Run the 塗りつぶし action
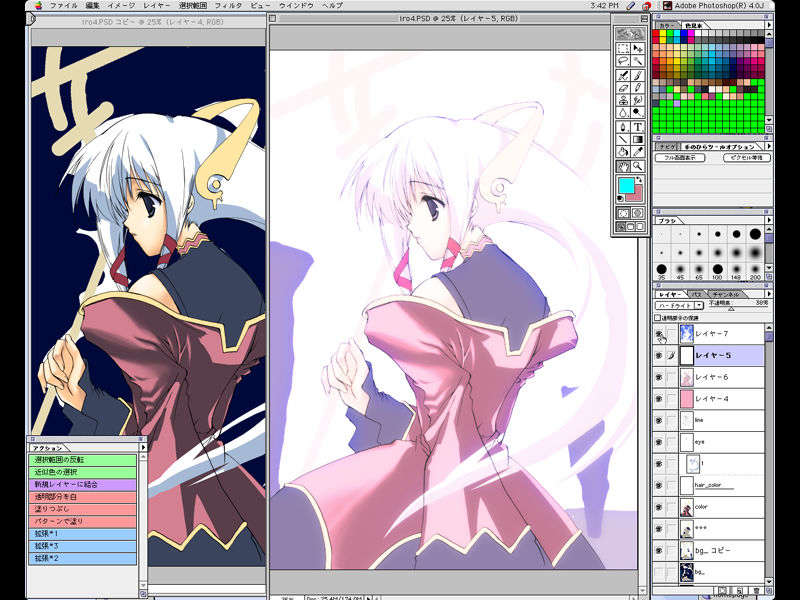Screen dimensions: 800x600 (83, 509)
